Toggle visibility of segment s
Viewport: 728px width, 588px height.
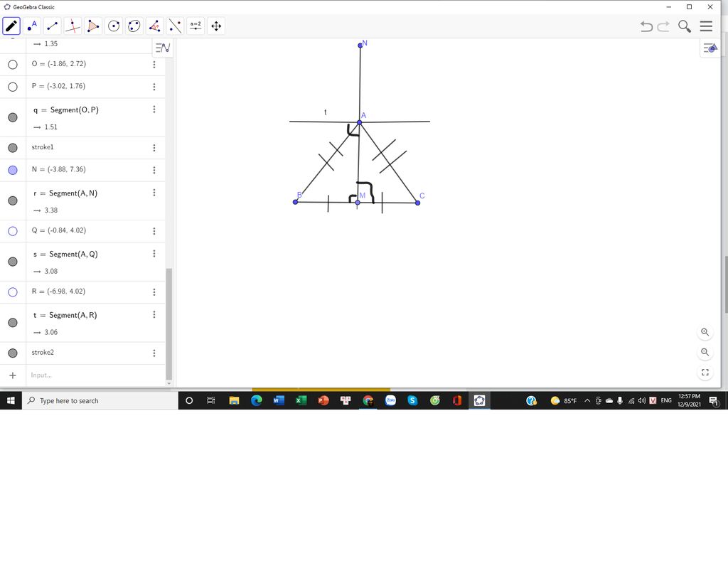pos(13,262)
